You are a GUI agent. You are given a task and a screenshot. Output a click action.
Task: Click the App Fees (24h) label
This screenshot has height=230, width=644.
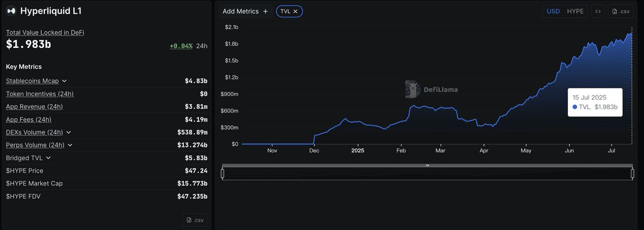[x=29, y=120]
